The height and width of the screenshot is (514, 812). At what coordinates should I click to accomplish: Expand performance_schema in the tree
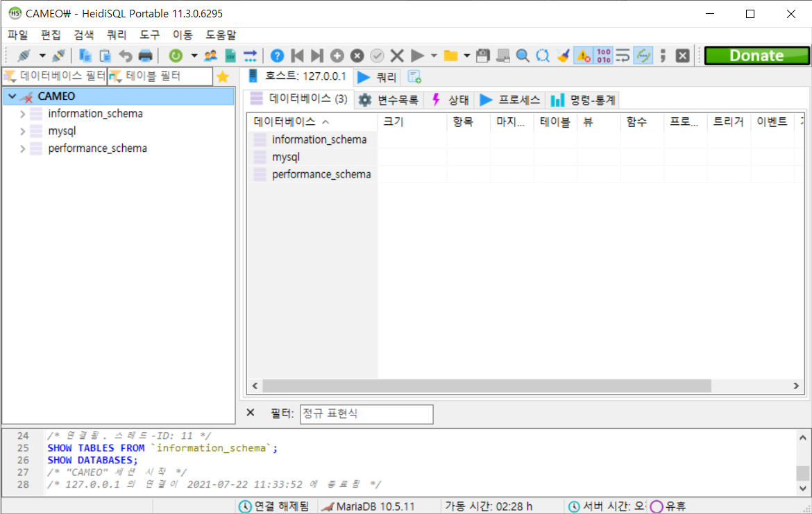click(x=22, y=148)
